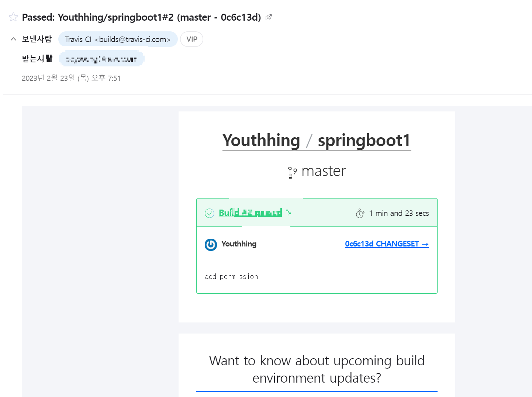Collapse sender details chevron
This screenshot has height=397, width=532.
[13, 39]
